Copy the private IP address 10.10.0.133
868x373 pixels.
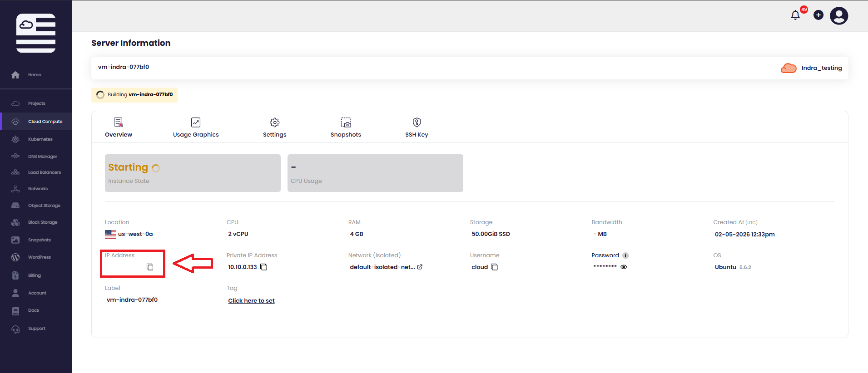263,267
